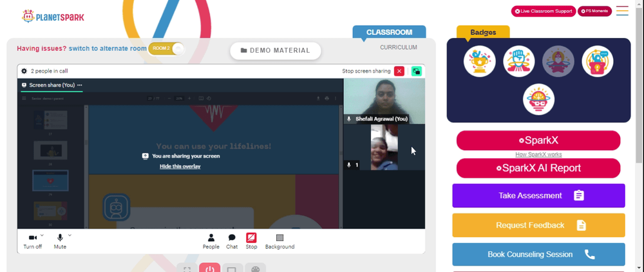The width and height of the screenshot is (644, 272).
Task: Select the podium speaker badge
Action: click(597, 61)
